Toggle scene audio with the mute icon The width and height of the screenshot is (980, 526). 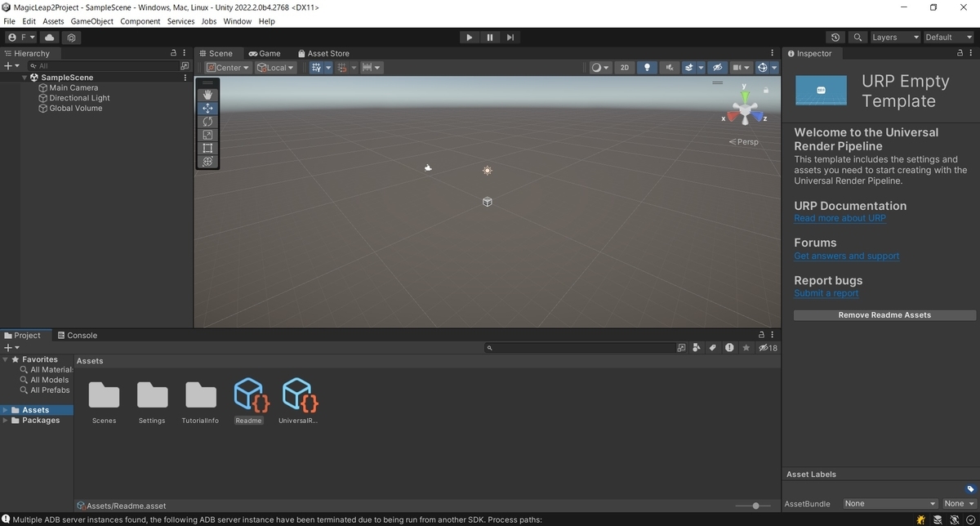point(668,67)
